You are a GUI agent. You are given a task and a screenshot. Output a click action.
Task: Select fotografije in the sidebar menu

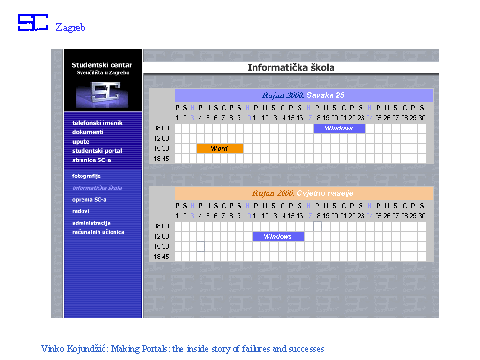coord(86,176)
